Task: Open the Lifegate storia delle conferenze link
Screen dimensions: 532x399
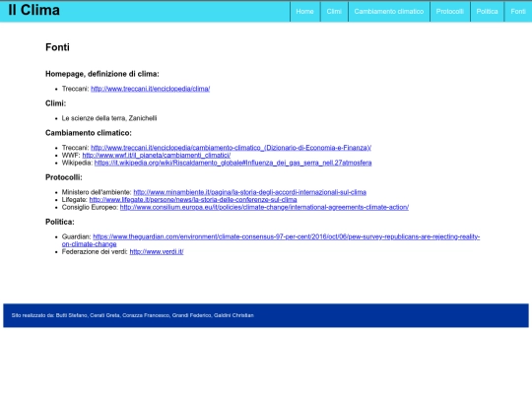Action: pos(193,200)
